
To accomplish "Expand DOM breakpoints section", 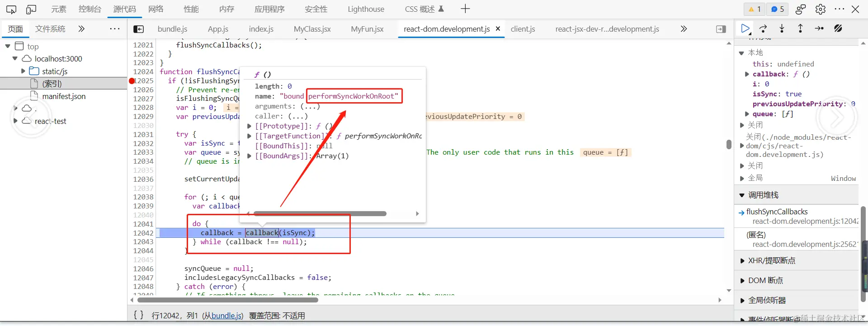I will coord(742,281).
